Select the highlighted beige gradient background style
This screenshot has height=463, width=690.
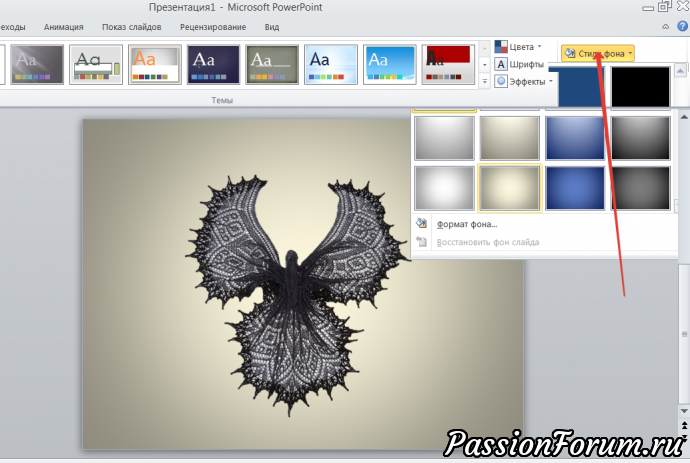510,187
